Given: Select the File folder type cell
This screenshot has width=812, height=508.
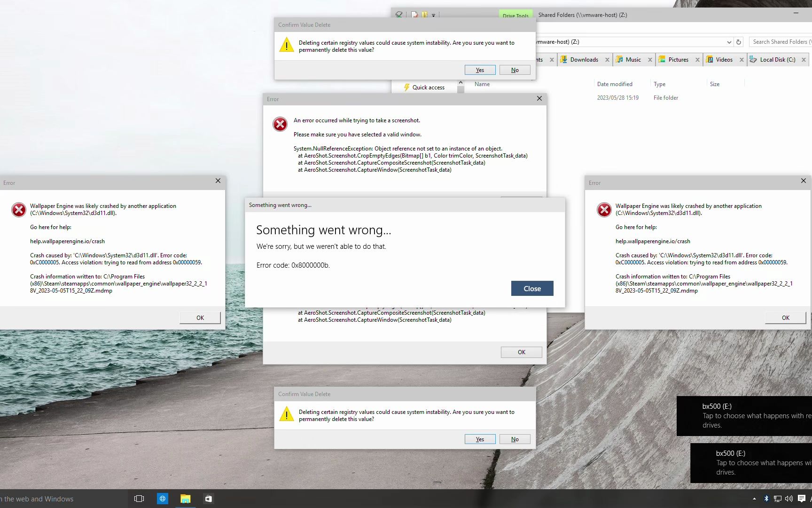Looking at the screenshot, I should 665,98.
